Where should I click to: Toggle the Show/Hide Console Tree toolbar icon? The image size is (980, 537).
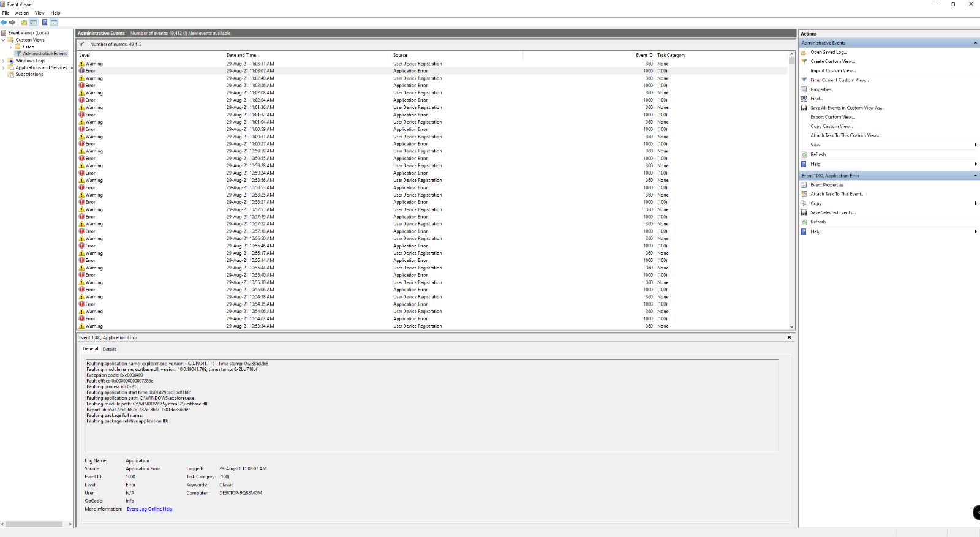coord(34,23)
